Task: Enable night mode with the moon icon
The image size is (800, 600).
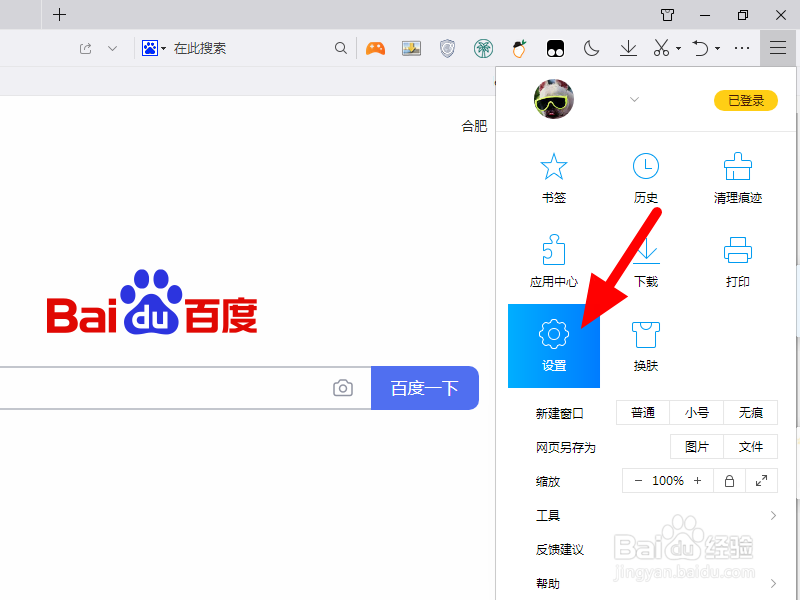Action: [x=591, y=47]
